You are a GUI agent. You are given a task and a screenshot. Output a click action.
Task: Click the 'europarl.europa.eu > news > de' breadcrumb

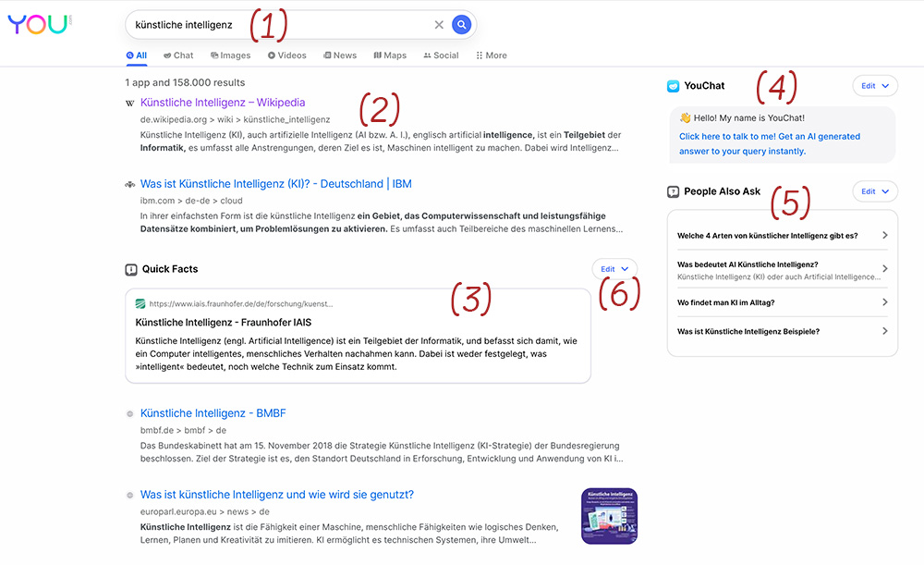(x=205, y=512)
